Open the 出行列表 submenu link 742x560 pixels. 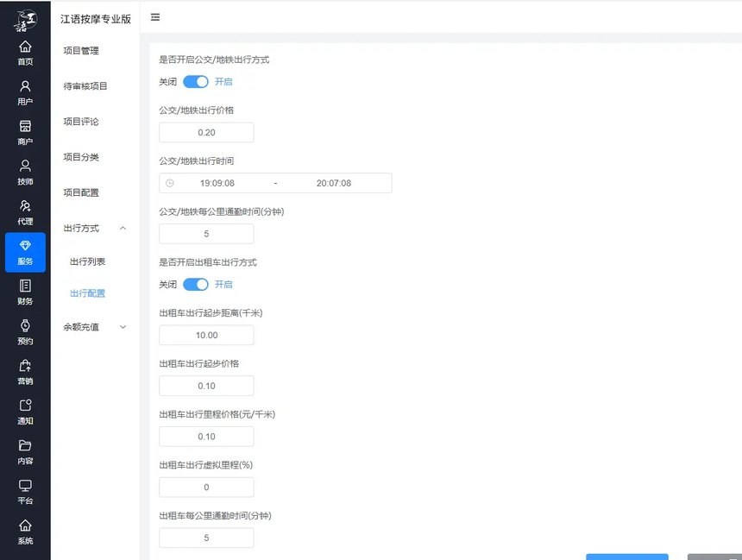pos(87,261)
